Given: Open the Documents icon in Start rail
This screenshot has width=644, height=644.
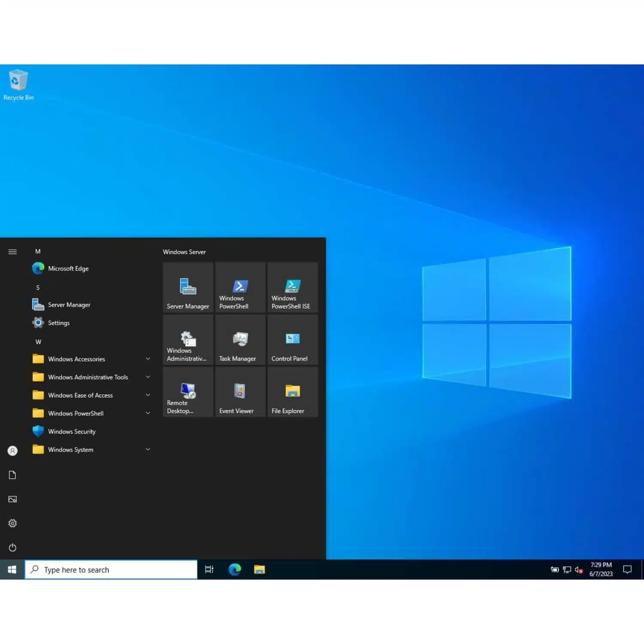Looking at the screenshot, I should 12,475.
